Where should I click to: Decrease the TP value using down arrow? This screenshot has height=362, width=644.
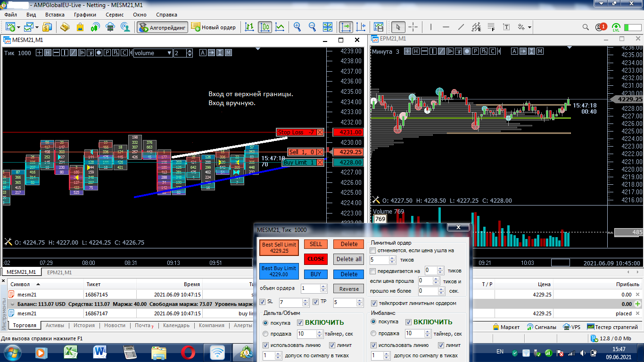[360, 304]
